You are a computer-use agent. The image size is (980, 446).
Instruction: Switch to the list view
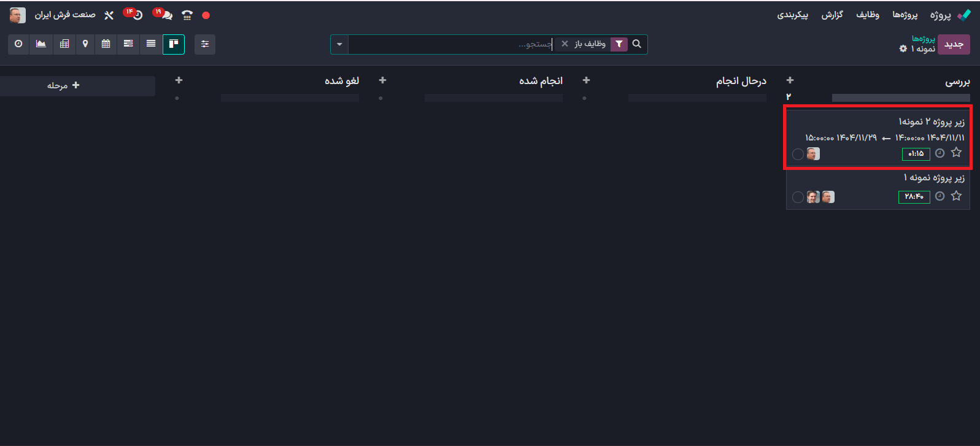pos(151,44)
